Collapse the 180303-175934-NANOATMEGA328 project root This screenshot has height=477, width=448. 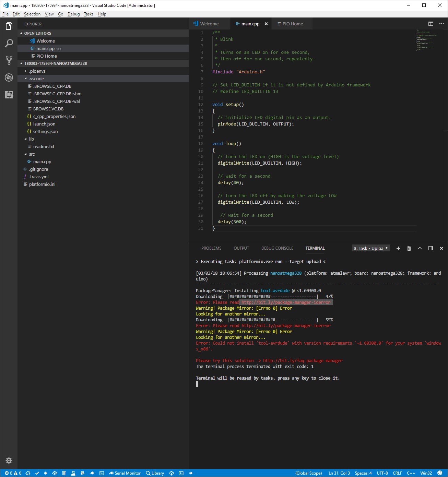(103, 63)
